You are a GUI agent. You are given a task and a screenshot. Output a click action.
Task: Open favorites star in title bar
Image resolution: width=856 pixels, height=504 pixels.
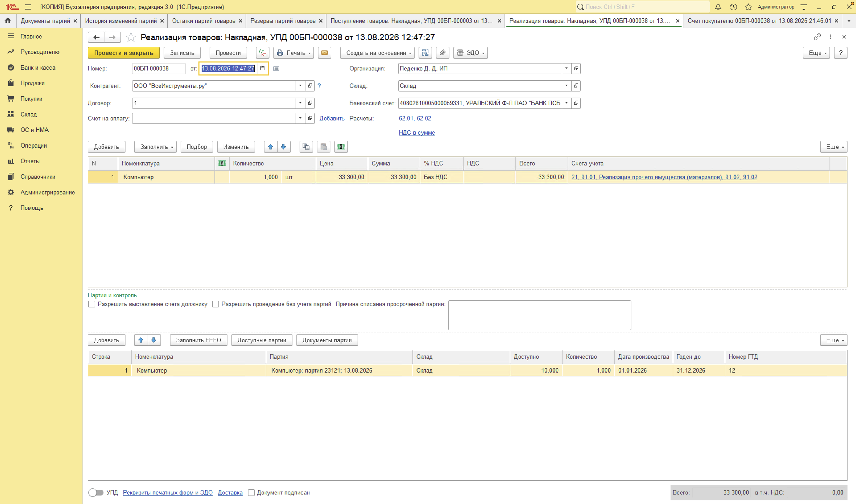coord(748,7)
